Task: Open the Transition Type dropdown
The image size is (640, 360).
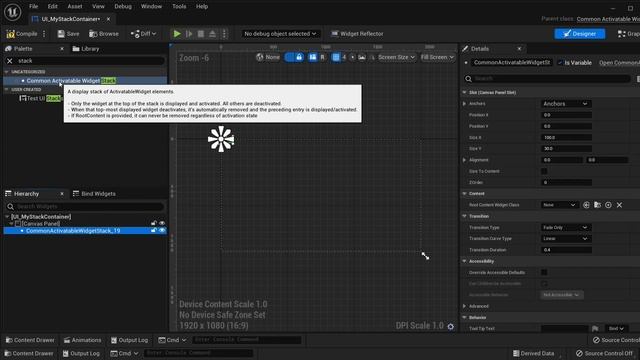Action: (x=566, y=227)
